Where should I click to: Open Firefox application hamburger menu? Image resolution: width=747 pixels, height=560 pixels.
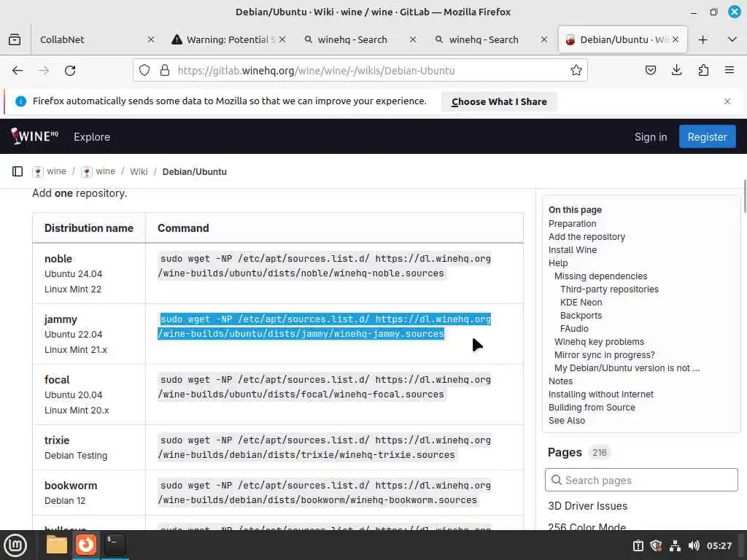coord(729,71)
